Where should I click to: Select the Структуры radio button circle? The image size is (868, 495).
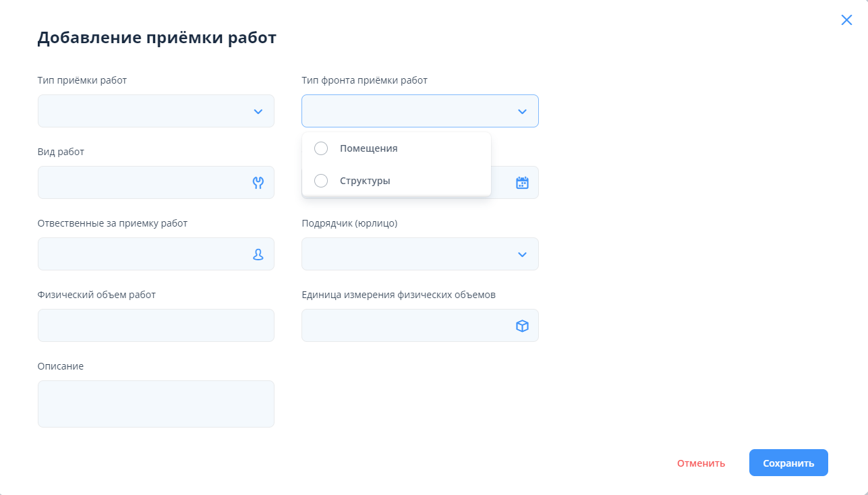(x=321, y=181)
